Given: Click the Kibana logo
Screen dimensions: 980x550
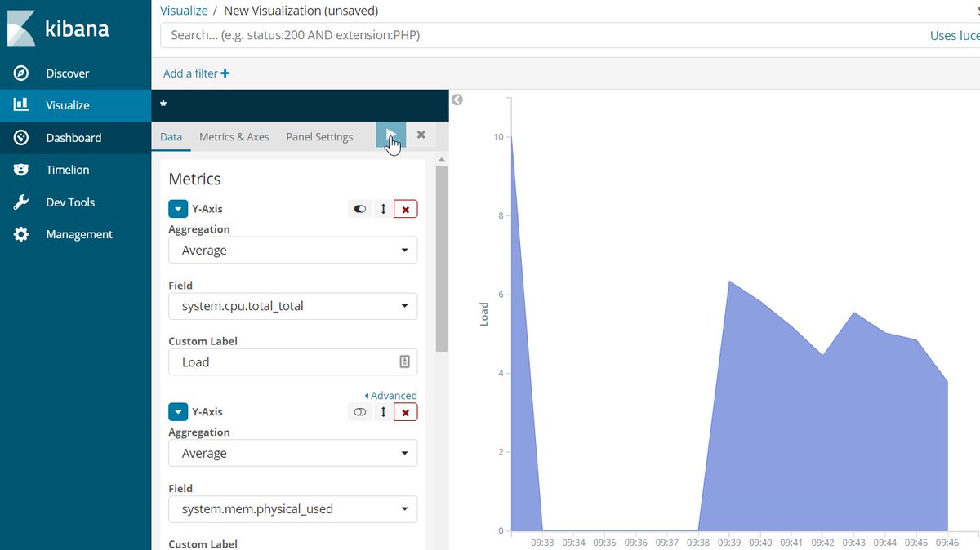Looking at the screenshot, I should point(58,29).
